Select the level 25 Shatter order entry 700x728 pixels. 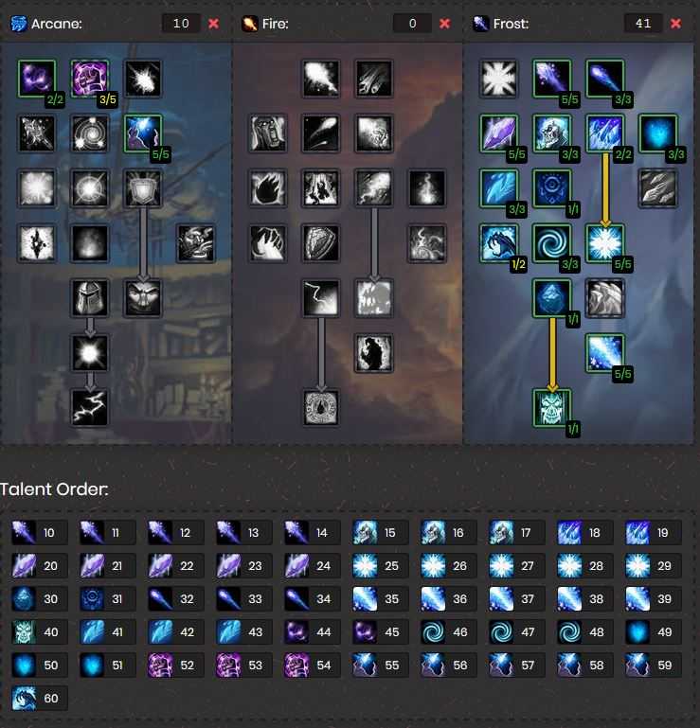381,565
